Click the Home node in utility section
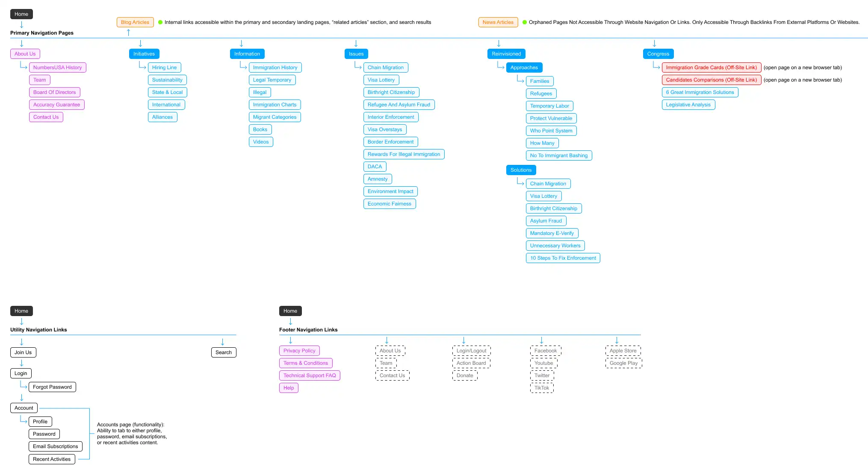868x472 pixels. click(21, 311)
